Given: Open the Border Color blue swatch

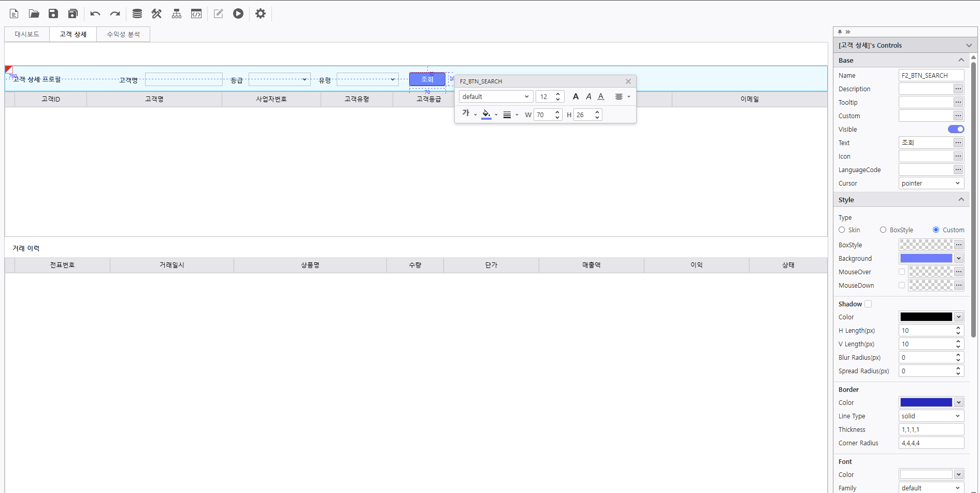Looking at the screenshot, I should click(926, 402).
